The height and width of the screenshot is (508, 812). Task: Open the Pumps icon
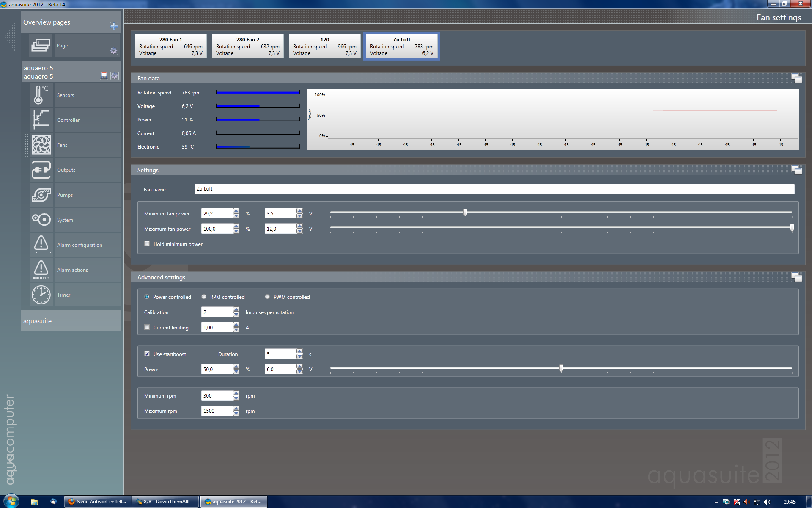tap(41, 195)
